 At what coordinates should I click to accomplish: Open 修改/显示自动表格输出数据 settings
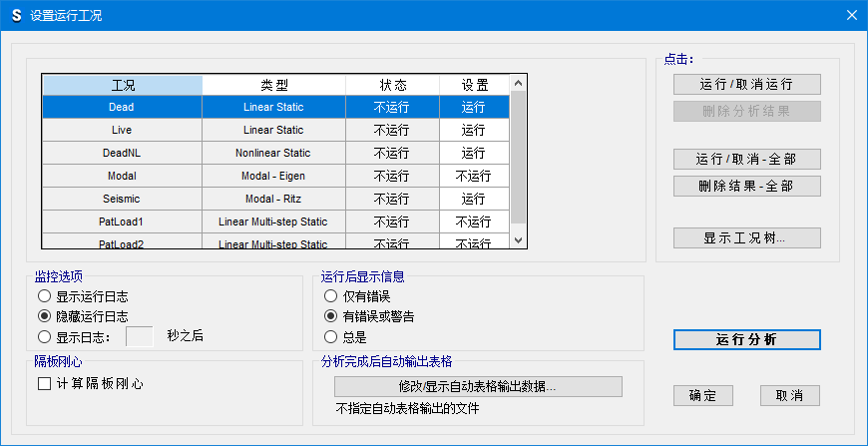(x=478, y=386)
